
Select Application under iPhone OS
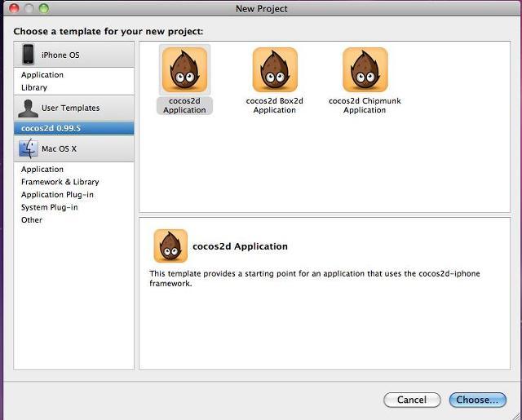[42, 75]
